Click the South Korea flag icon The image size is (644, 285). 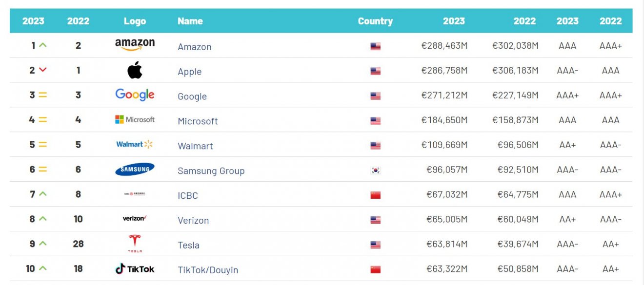point(375,171)
